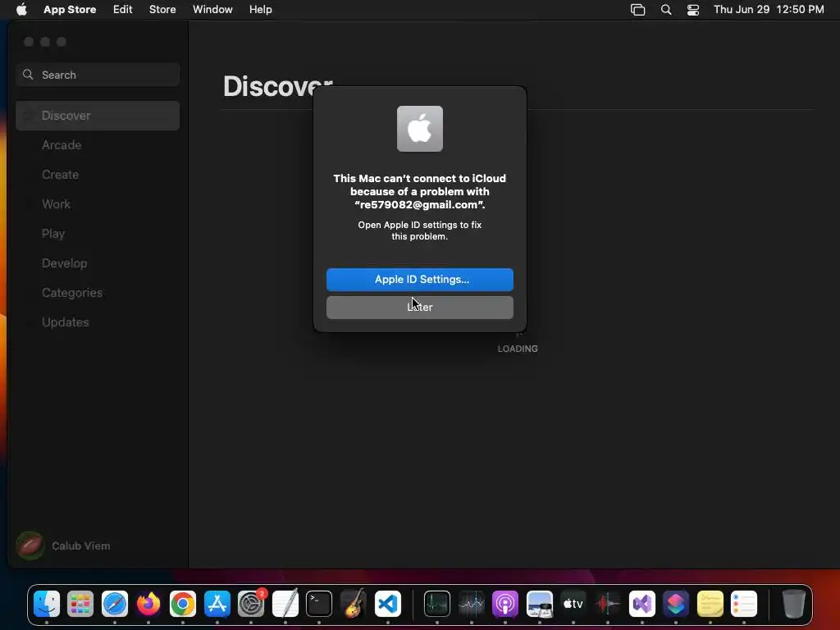Go to Arcade in the sidebar
840x630 pixels.
click(x=98, y=145)
